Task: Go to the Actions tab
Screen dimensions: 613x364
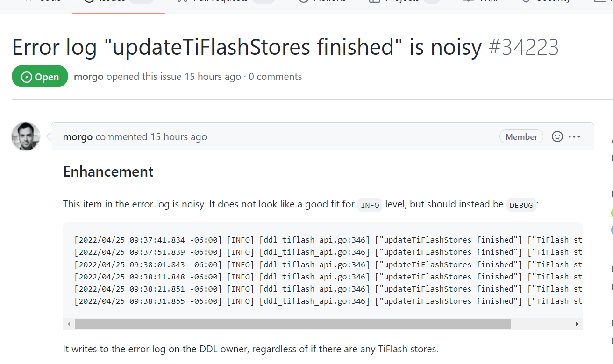Action: pos(323,2)
